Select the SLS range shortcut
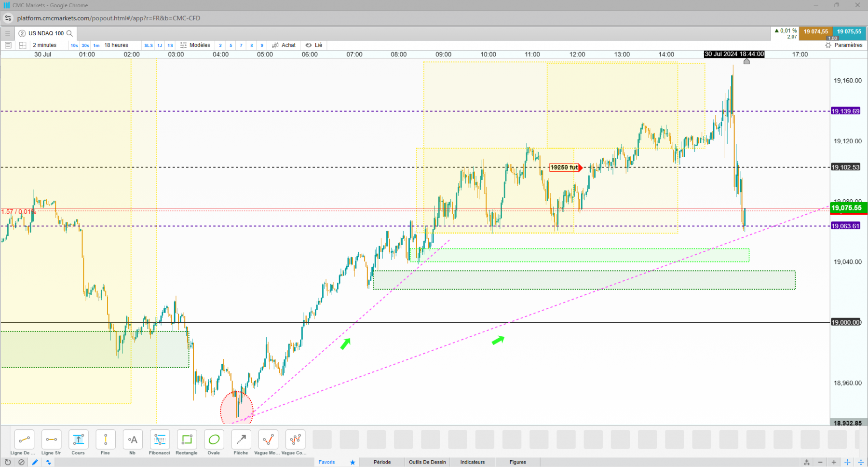This screenshot has height=467, width=868. (x=149, y=45)
